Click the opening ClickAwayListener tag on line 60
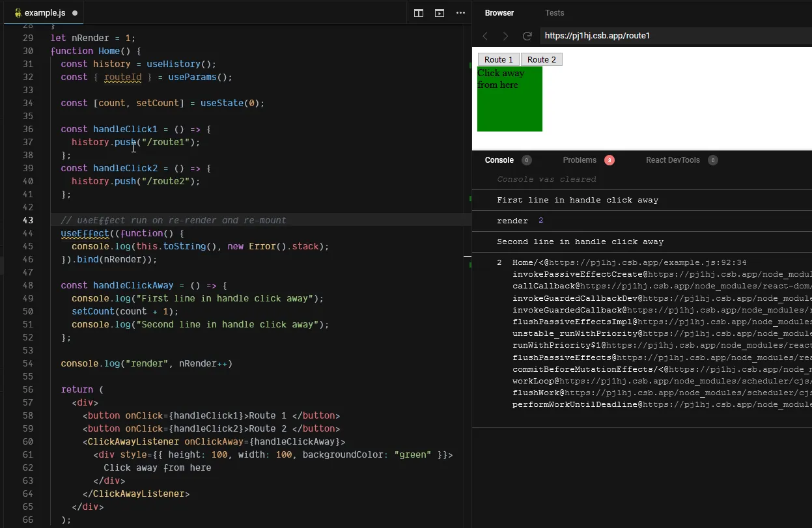 click(214, 441)
